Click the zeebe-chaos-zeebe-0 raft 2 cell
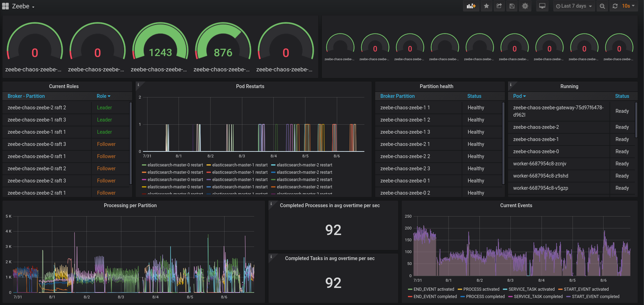This screenshot has width=644, height=305. pyautogui.click(x=47, y=169)
